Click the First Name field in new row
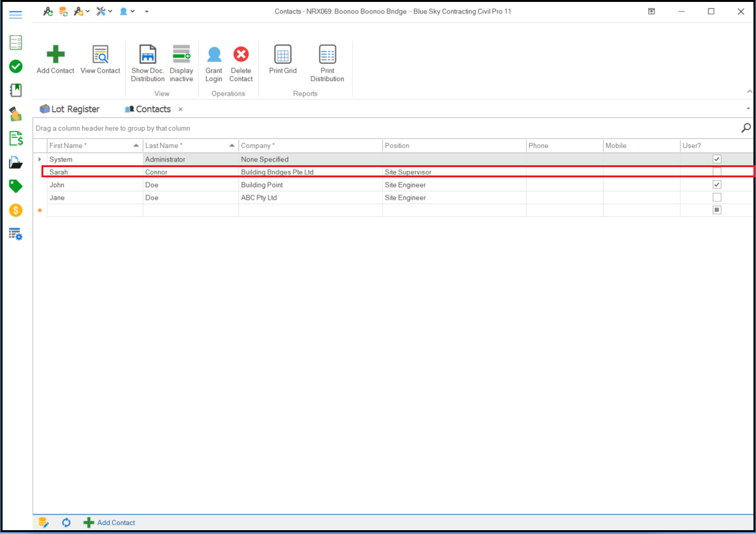This screenshot has width=756, height=534. coord(94,210)
